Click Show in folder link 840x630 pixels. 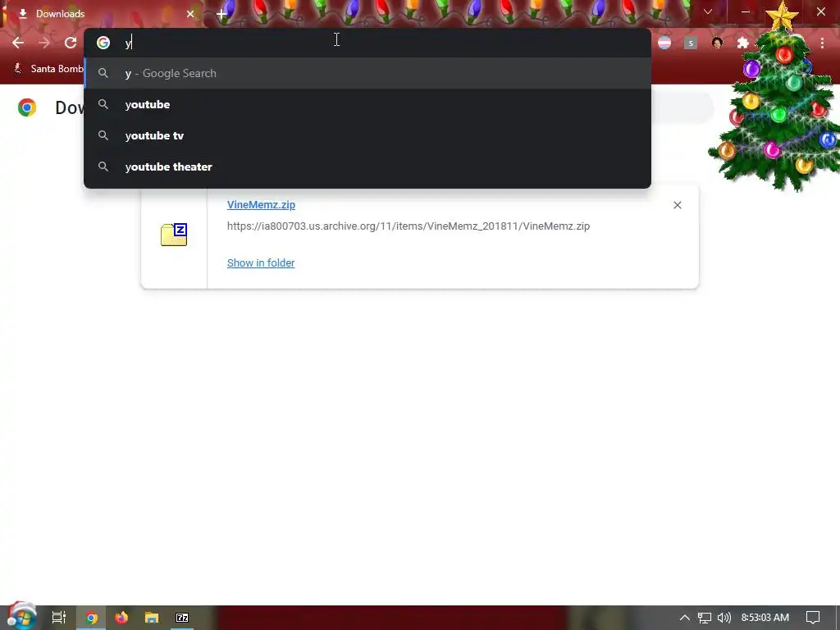point(261,263)
